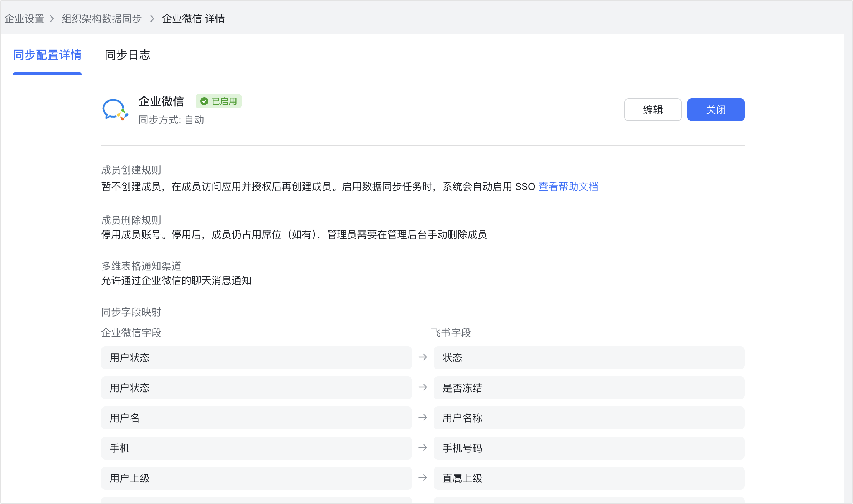Click the blue 关闭 button
853x504 pixels.
[x=716, y=110]
